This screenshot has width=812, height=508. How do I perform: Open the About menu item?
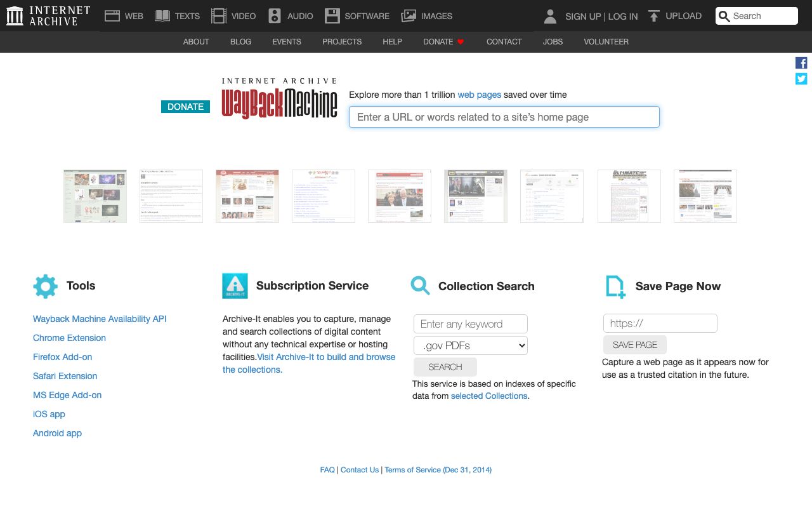coord(196,42)
